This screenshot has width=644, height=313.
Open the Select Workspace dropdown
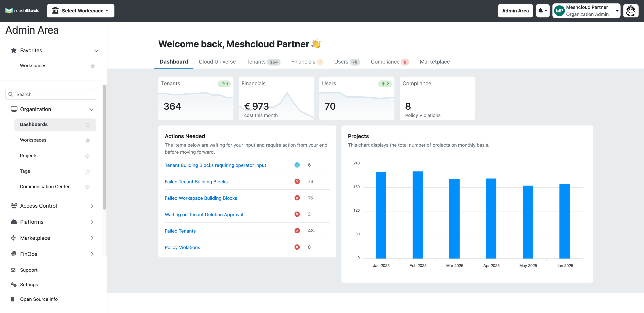point(80,11)
